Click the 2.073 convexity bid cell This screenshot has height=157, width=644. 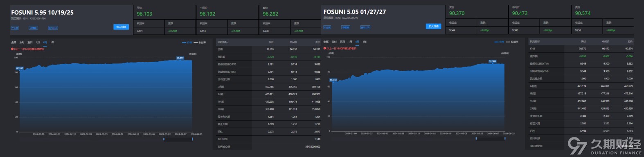pos(270,132)
